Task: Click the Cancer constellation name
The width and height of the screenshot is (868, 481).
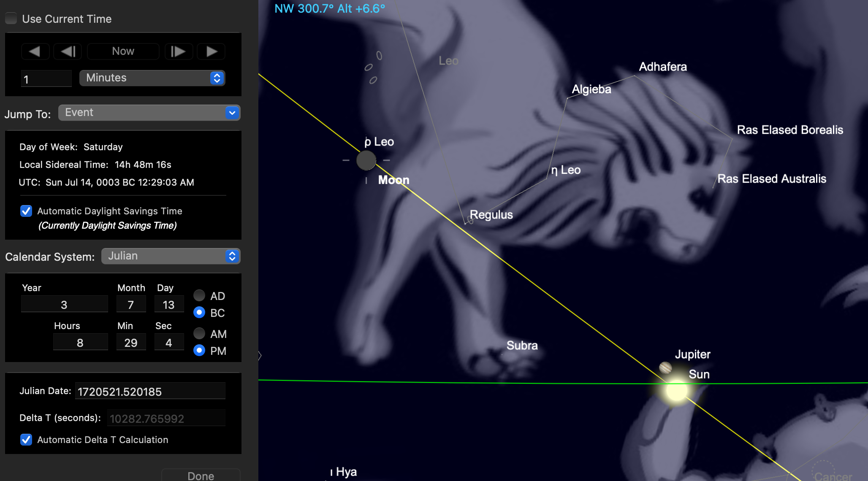Action: pyautogui.click(x=833, y=476)
